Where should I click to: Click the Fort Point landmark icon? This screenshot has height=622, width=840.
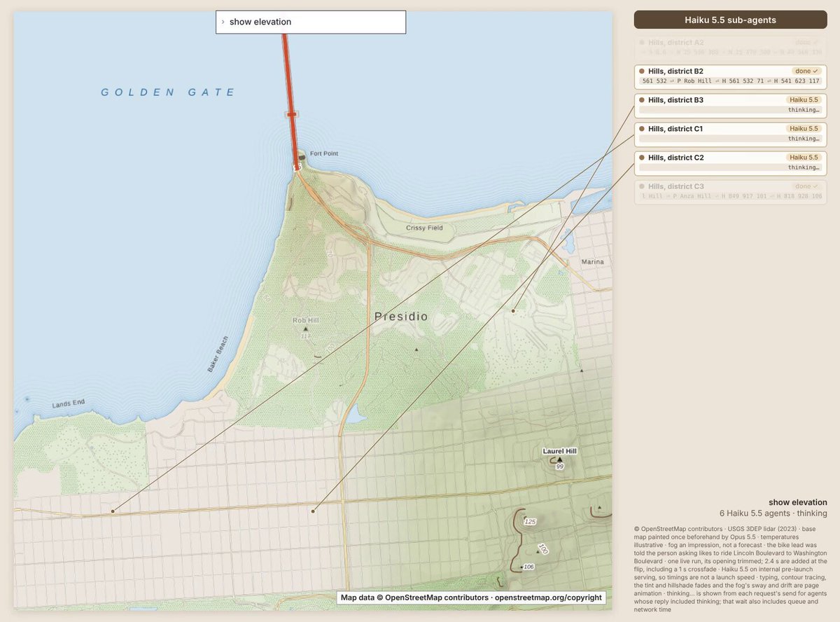tap(302, 158)
